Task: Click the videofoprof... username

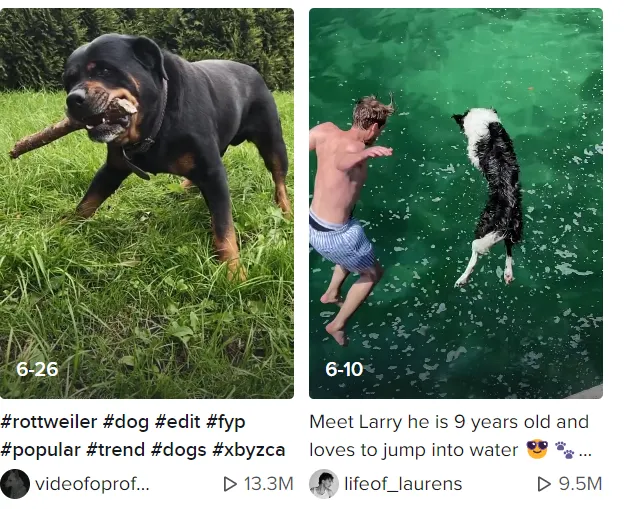Action: [92, 484]
